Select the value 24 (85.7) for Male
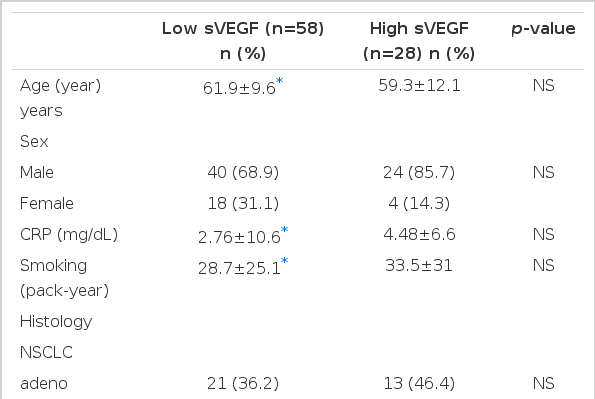The image size is (595, 399). coord(419,172)
